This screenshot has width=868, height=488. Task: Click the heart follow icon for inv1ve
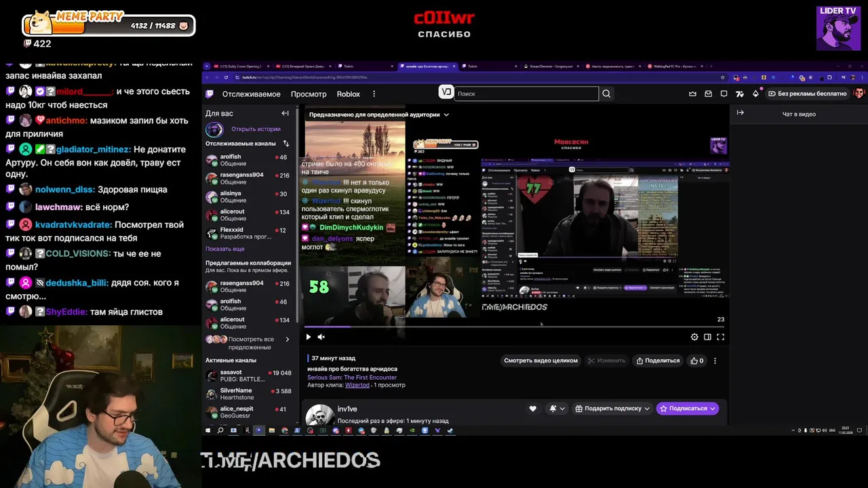532,408
